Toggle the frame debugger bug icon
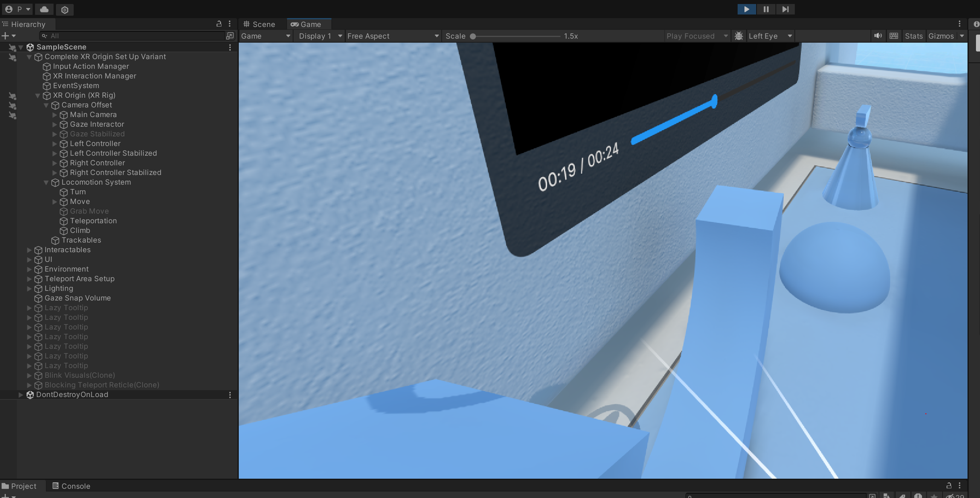This screenshot has width=980, height=498. (739, 36)
